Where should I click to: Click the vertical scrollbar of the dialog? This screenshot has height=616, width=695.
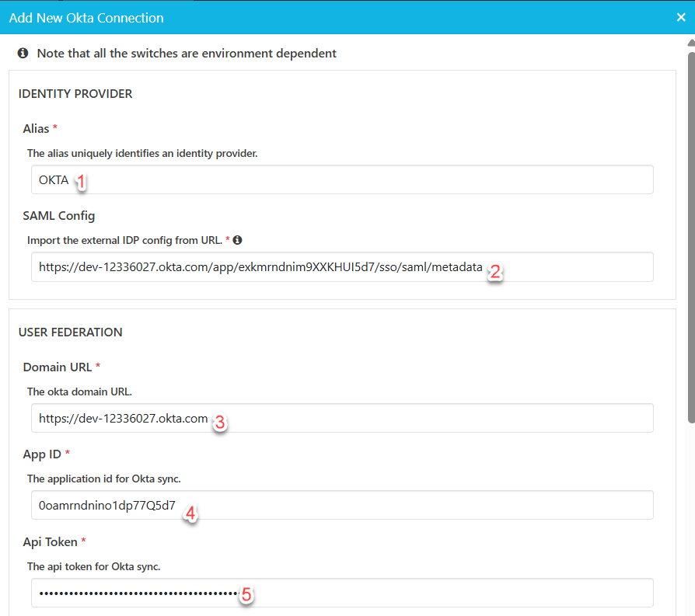coord(690,233)
